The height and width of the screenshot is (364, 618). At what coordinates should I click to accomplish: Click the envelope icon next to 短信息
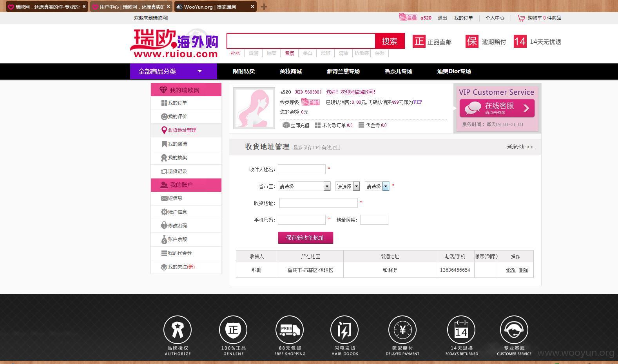(x=164, y=198)
